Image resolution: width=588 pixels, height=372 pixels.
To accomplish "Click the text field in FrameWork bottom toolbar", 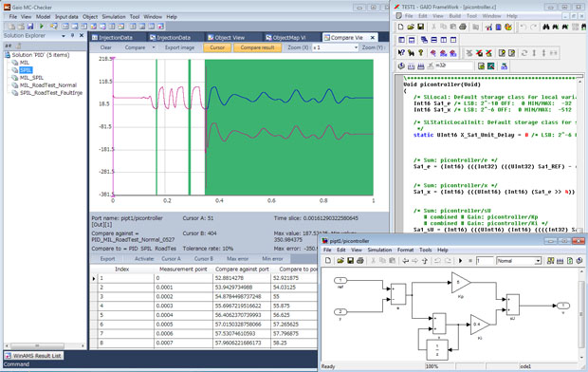I will 453,66.
